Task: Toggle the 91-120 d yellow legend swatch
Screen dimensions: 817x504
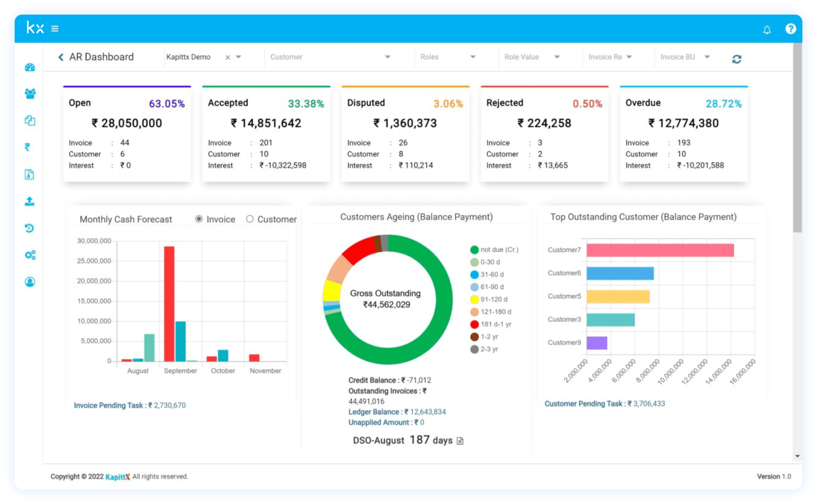Action: 474,299
